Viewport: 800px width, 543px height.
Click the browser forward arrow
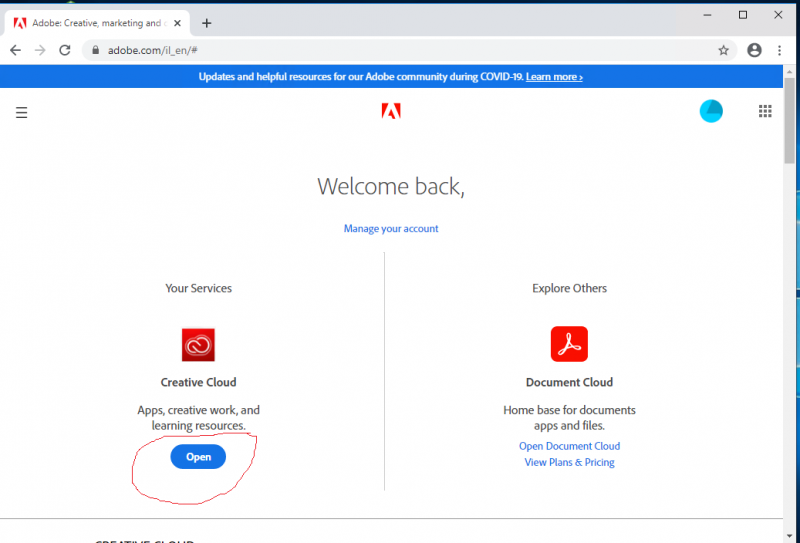coord(40,50)
